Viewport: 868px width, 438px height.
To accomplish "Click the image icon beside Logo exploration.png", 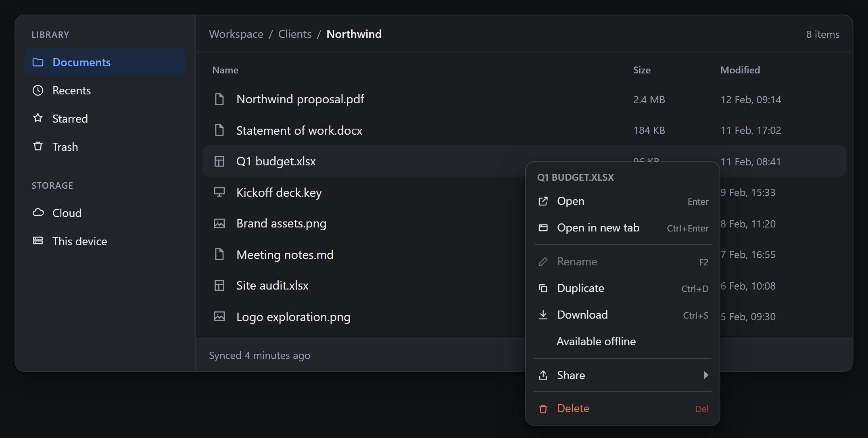I will (219, 317).
